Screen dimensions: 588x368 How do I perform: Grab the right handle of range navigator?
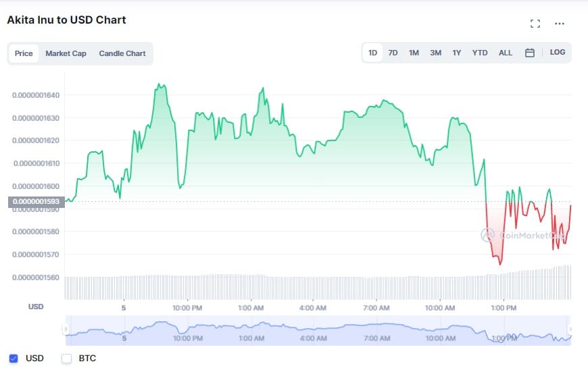point(570,330)
